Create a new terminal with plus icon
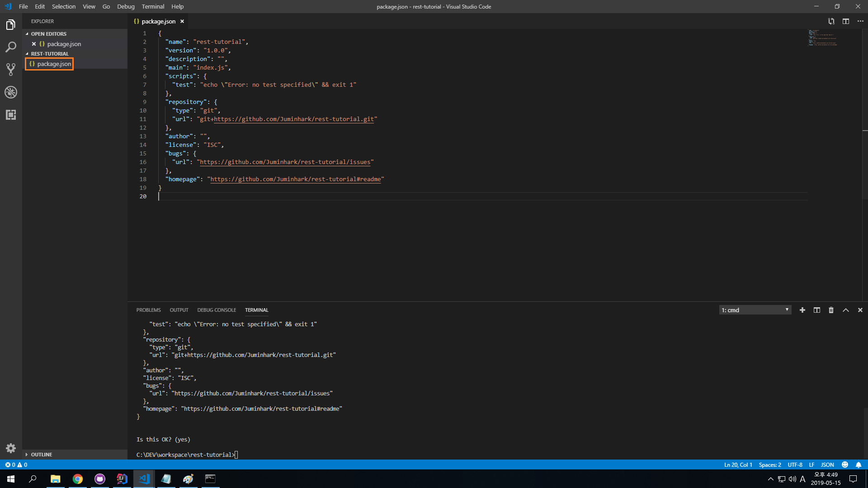 802,310
